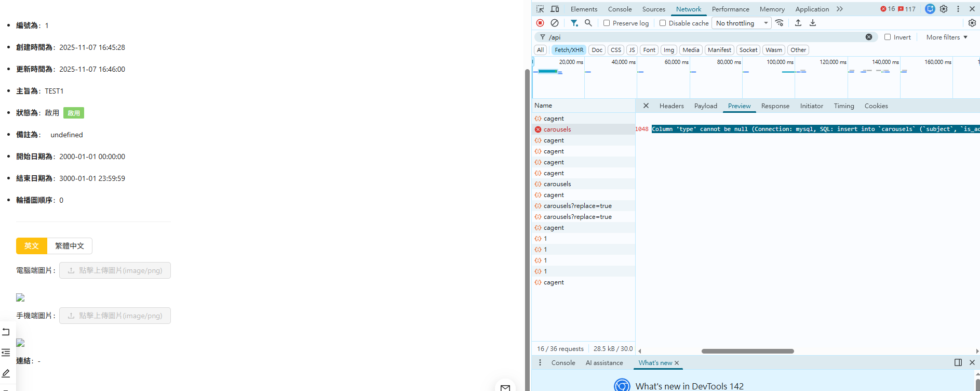
Task: Click the export HAR download icon
Action: tap(813, 23)
